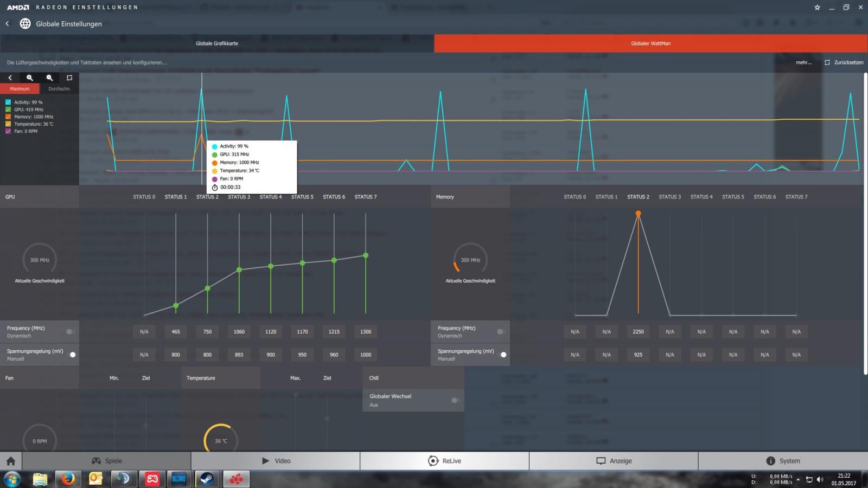Open the ReLive section
868x488 pixels.
444,461
